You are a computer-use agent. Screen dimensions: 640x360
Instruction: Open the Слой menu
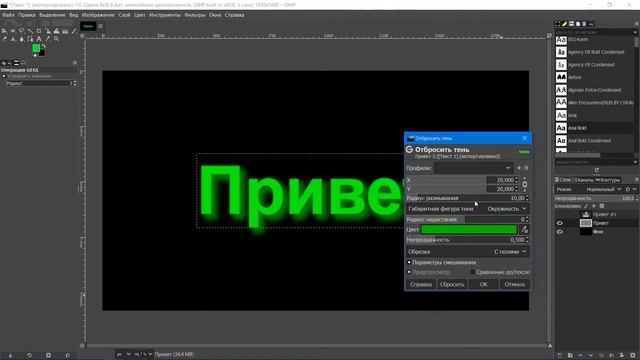(x=124, y=15)
